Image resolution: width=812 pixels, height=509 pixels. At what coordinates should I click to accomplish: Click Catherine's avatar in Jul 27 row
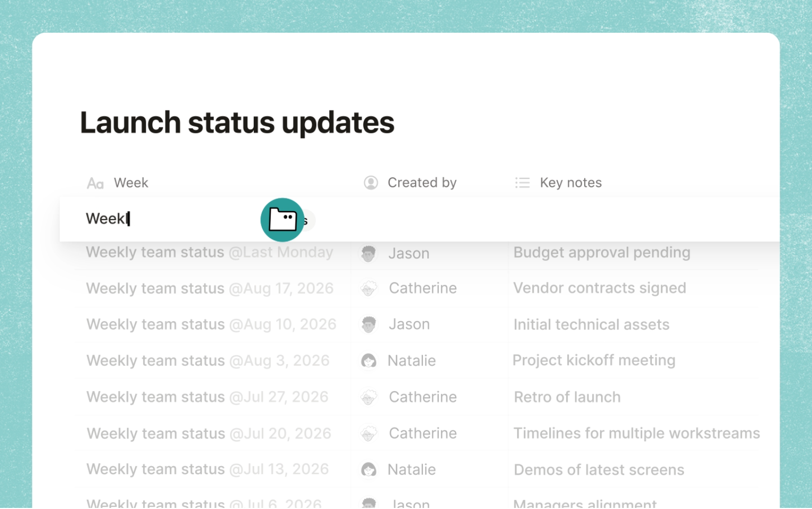pos(368,397)
